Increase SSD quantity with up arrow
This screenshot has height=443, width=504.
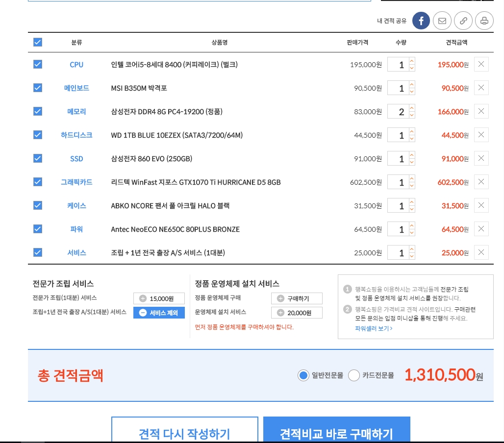click(412, 154)
